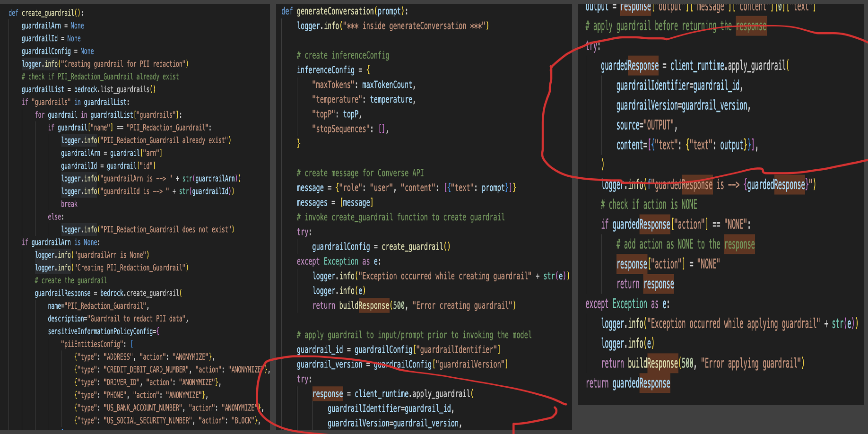Select the return guardedResponse statement

[628, 383]
